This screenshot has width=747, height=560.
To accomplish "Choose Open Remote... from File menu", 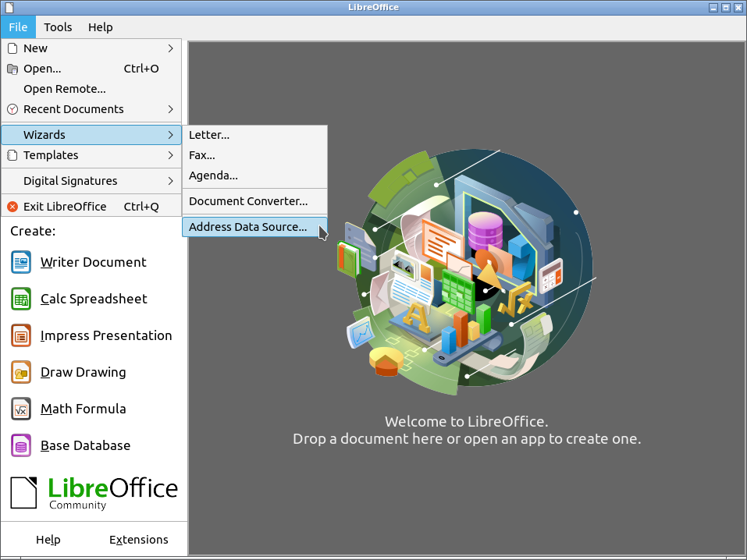I will [91, 89].
